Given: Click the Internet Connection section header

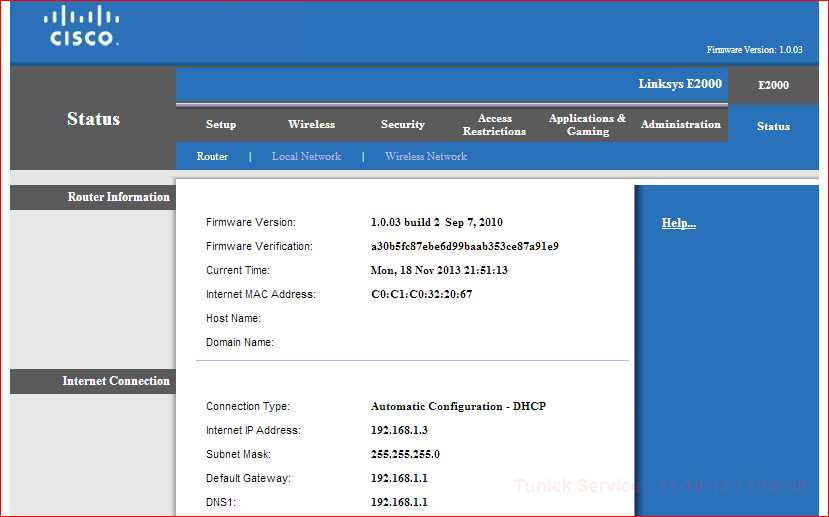Looking at the screenshot, I should pyautogui.click(x=116, y=381).
